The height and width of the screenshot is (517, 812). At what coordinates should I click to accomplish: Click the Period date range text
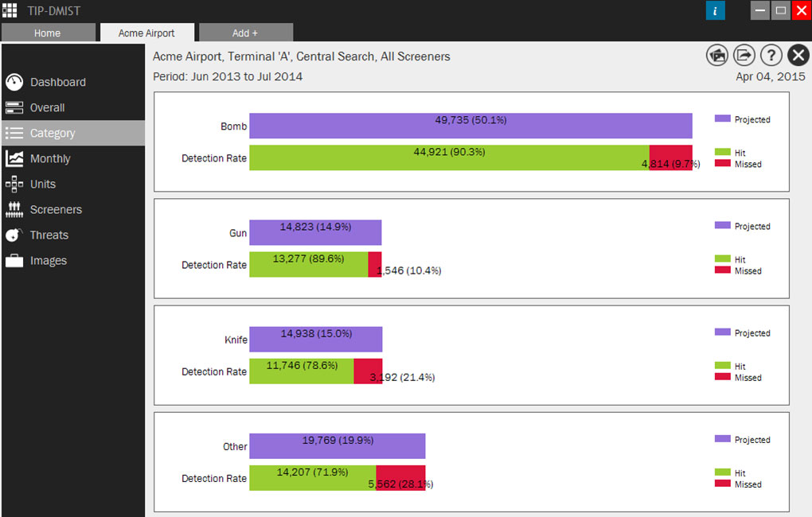(227, 76)
